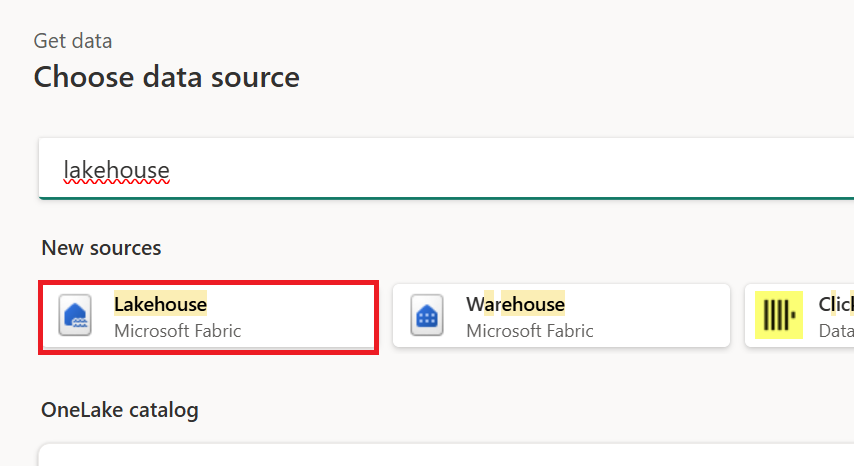This screenshot has height=466, width=854.
Task: Click Microsoft Fabric text under Lakehouse
Action: tap(178, 331)
